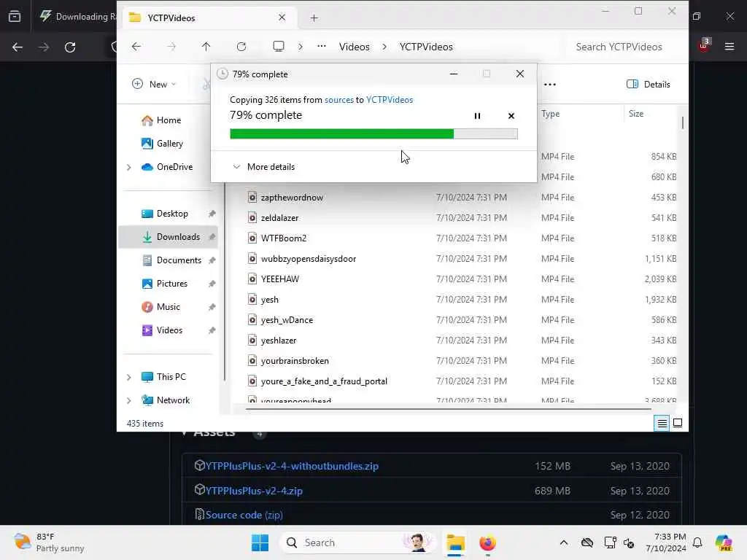Open Documents from quick access
Viewport: 747px width, 560px height.
coord(172,260)
